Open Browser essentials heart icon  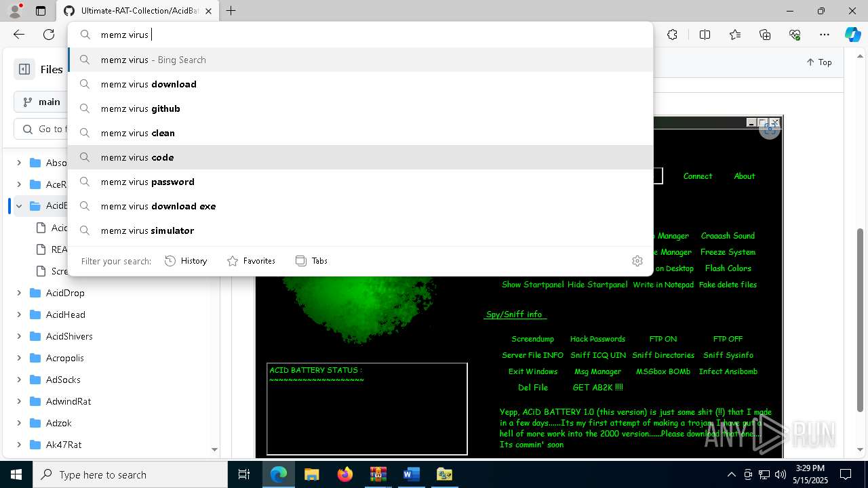tap(795, 35)
